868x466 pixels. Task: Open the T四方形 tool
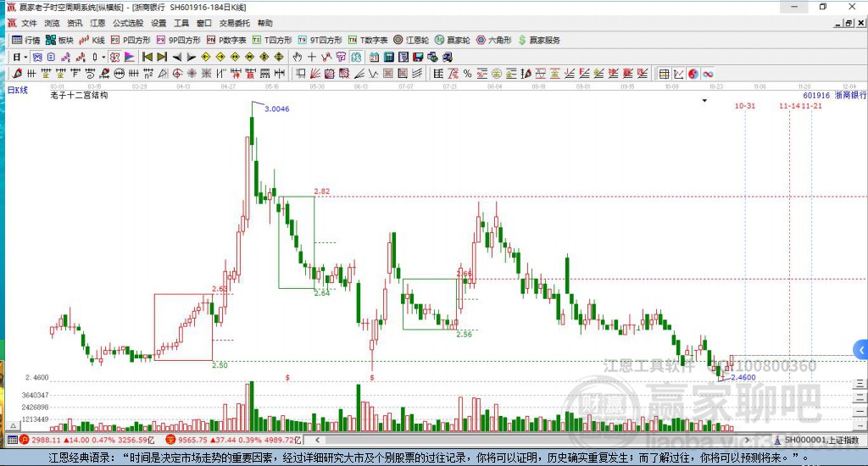point(272,40)
